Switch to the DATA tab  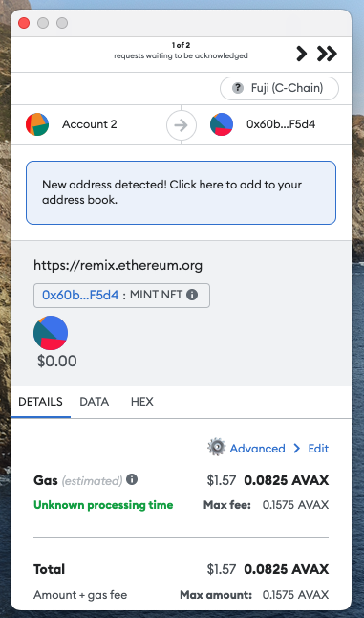(x=94, y=402)
